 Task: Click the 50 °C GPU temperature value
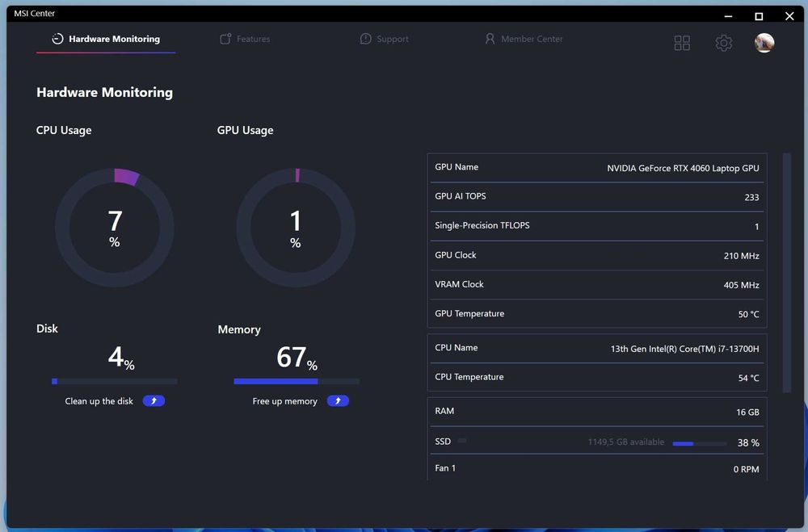748,314
